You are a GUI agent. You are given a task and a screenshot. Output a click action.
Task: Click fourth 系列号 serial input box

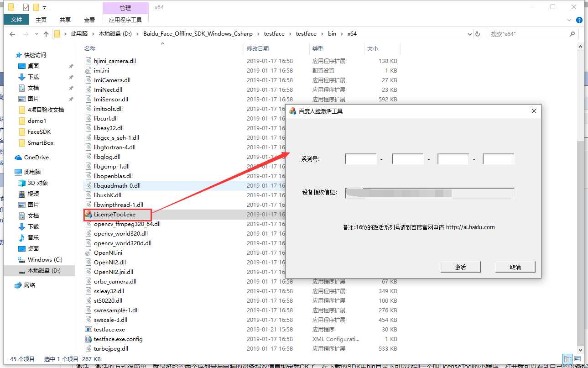tap(499, 159)
